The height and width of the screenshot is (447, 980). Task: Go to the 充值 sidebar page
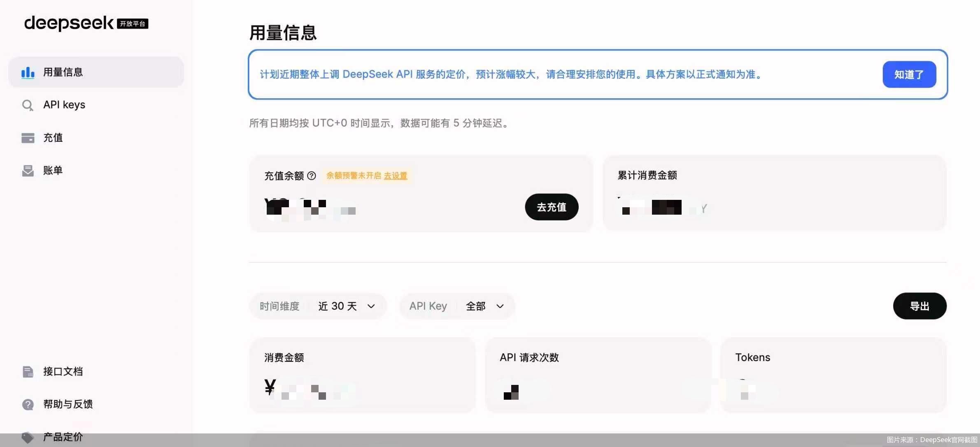96,138
